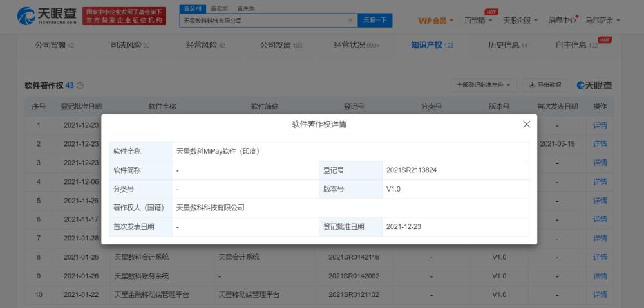Go to the 经营风险 section tab

tap(206, 45)
